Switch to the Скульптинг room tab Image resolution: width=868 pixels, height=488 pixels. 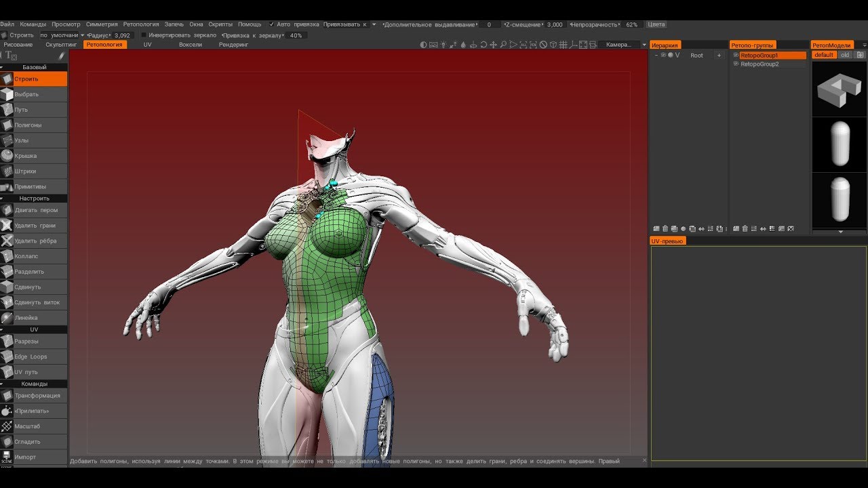coord(61,45)
